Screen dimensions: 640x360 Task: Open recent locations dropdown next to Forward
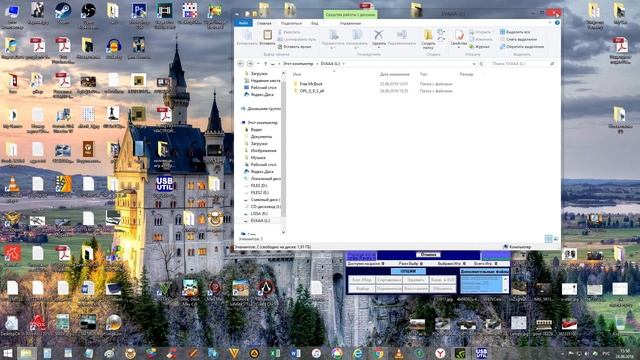coord(258,64)
